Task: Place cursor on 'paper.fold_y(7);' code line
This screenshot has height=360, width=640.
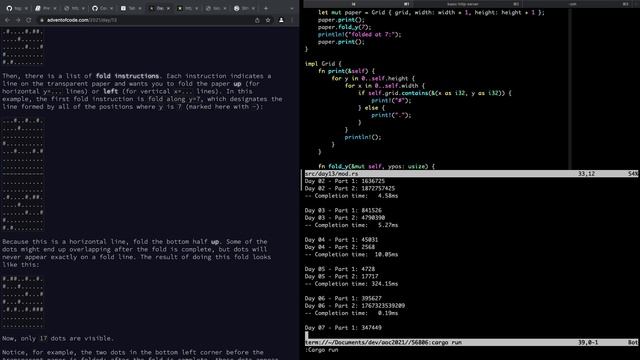Action: (344, 27)
